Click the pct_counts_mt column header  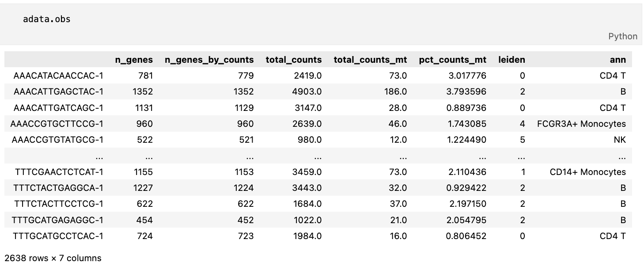click(x=452, y=60)
